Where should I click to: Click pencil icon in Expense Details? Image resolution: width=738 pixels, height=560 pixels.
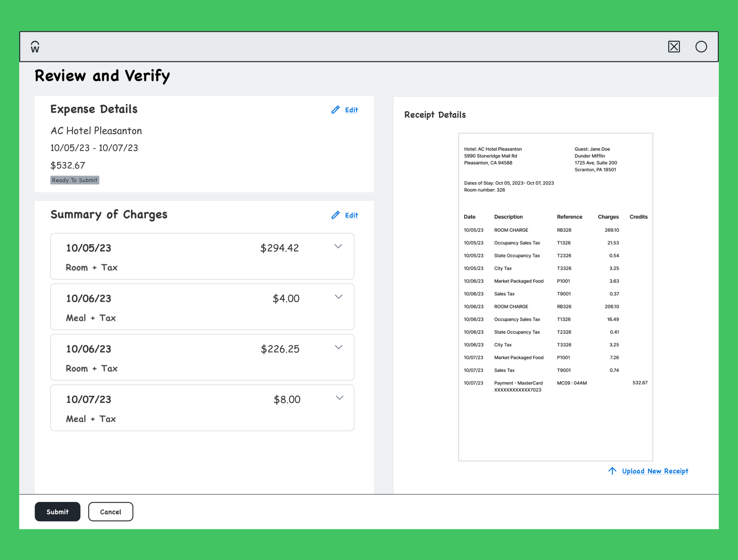click(x=336, y=110)
